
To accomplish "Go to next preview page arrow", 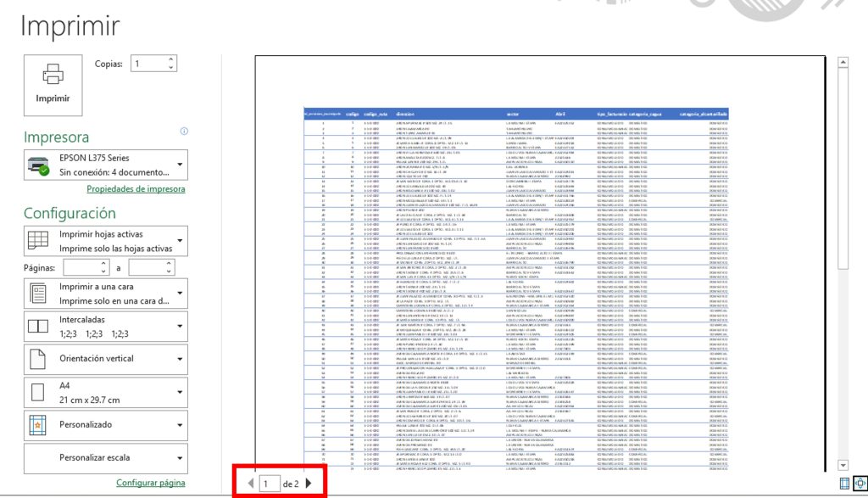I will 309,484.
